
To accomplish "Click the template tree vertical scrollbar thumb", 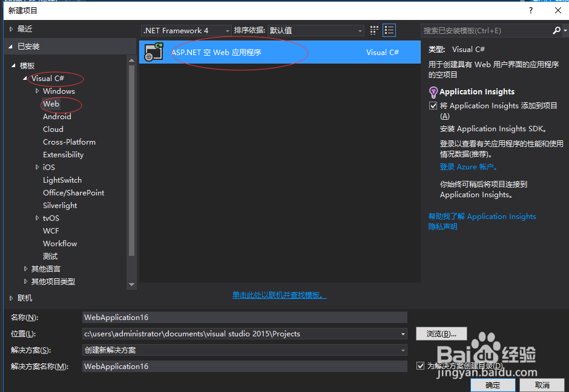I will tap(131, 160).
